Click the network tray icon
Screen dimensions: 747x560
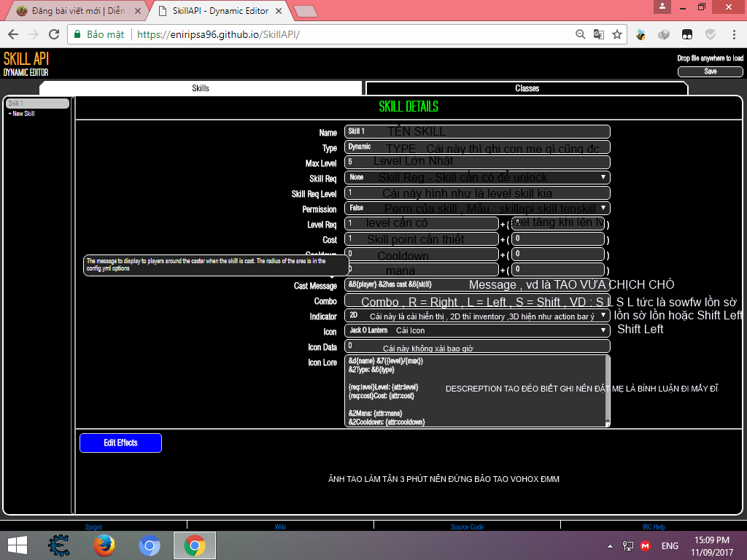[628, 546]
